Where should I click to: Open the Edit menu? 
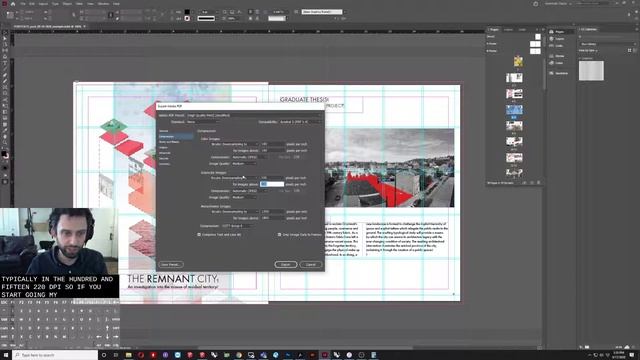32,4
